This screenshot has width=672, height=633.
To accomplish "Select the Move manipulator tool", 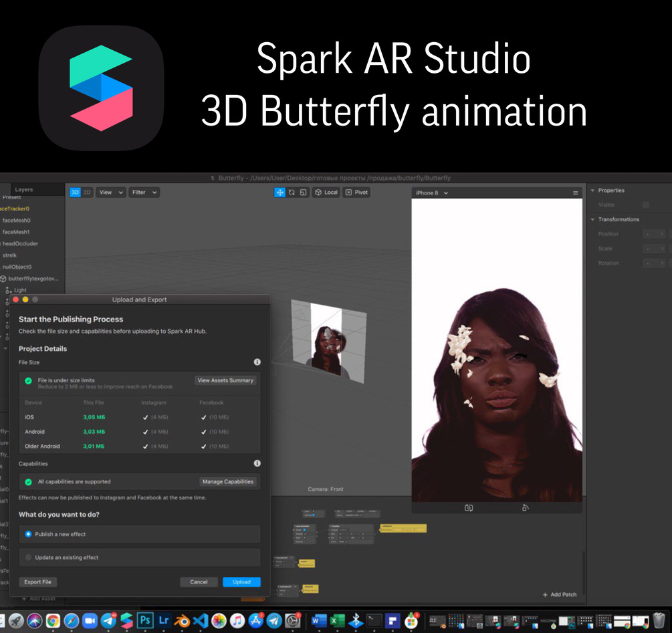I will (x=280, y=193).
